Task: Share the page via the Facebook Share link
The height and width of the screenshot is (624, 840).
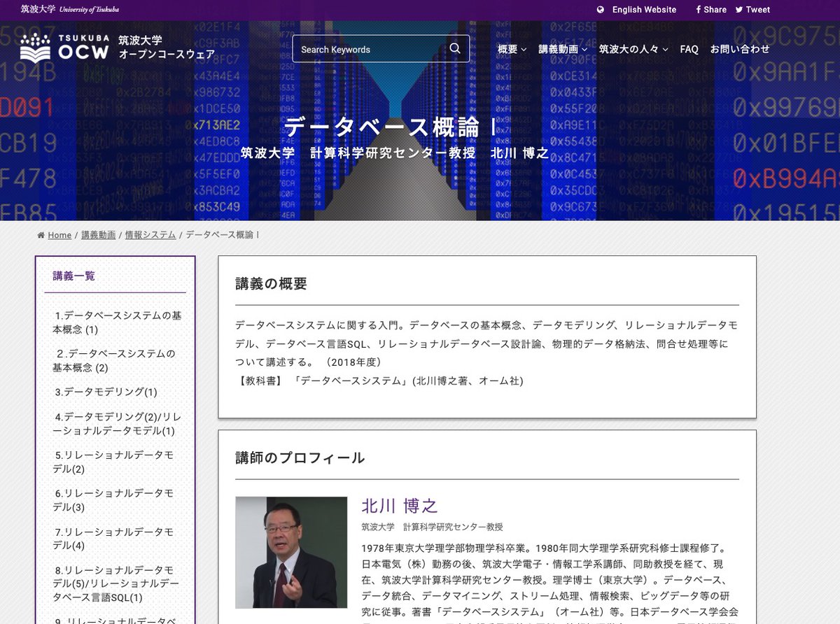Action: pyautogui.click(x=711, y=10)
